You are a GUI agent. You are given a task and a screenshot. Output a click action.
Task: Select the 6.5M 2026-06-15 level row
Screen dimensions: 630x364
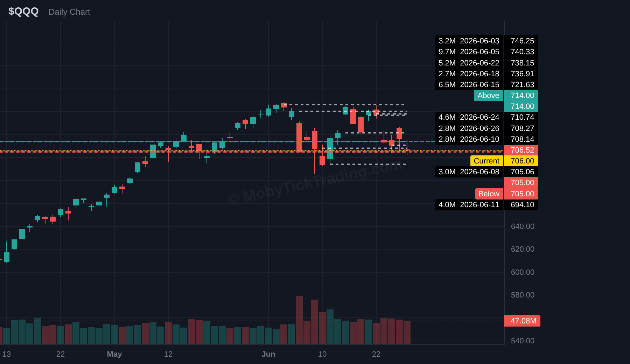[487, 85]
